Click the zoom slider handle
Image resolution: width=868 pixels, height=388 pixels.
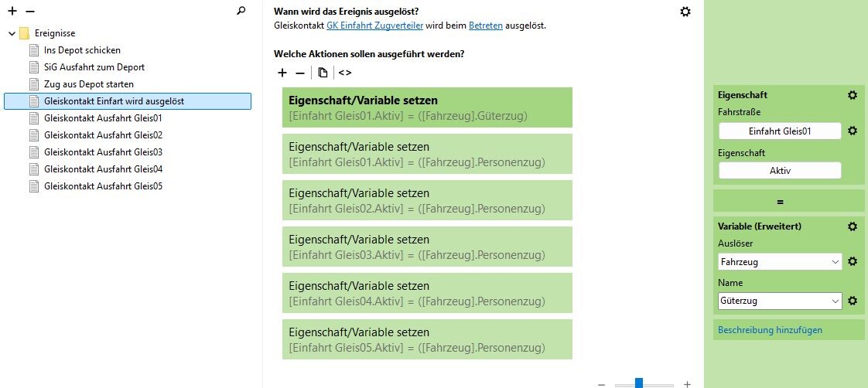click(x=639, y=383)
